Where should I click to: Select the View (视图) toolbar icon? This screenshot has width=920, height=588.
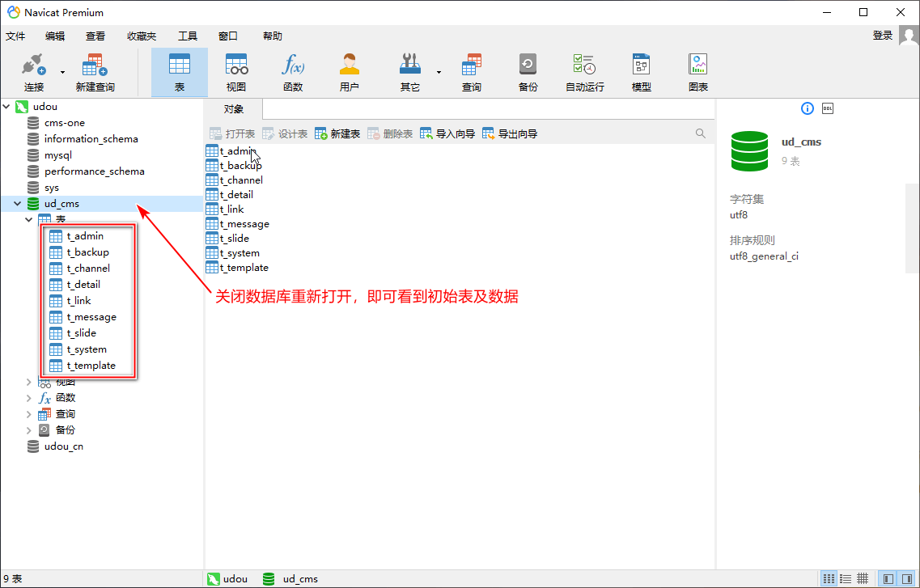[236, 72]
